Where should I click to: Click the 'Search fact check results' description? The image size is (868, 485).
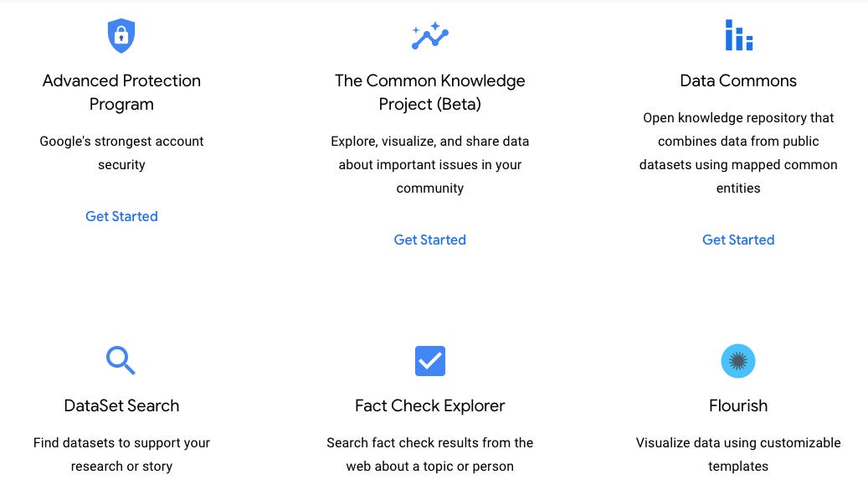[x=429, y=454]
